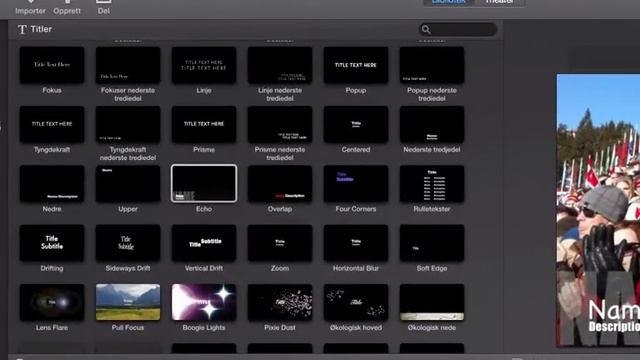This screenshot has width=640, height=360.
Task: Select the Vertical Drift title
Action: (x=204, y=243)
